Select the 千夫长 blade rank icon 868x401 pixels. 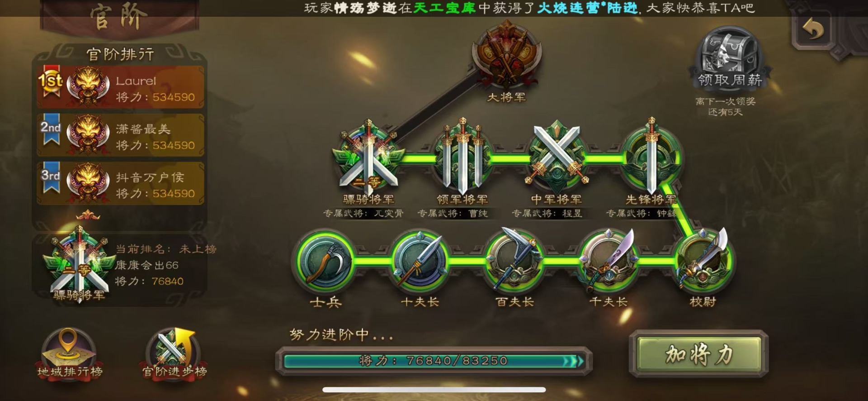click(609, 260)
